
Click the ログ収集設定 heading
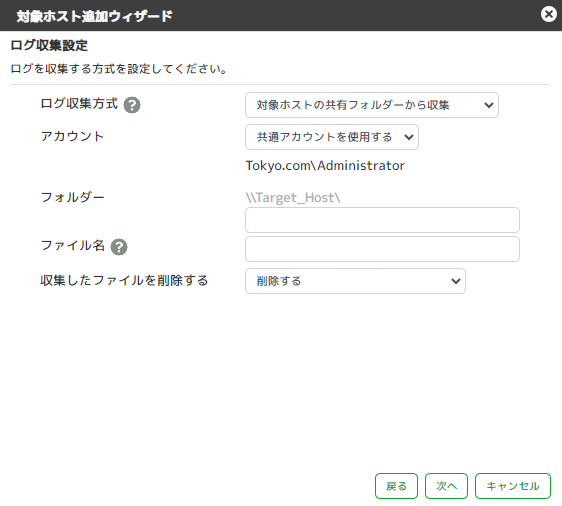tap(49, 46)
